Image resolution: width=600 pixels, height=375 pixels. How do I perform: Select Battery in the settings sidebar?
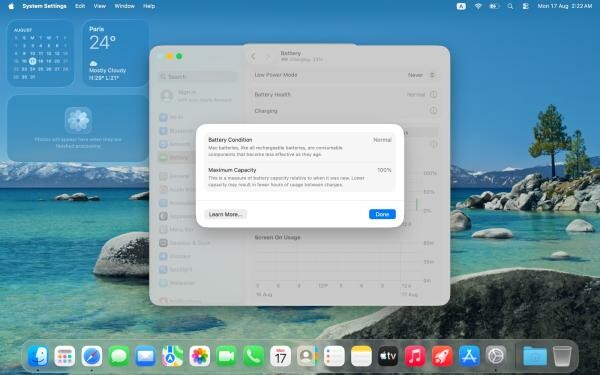point(197,157)
